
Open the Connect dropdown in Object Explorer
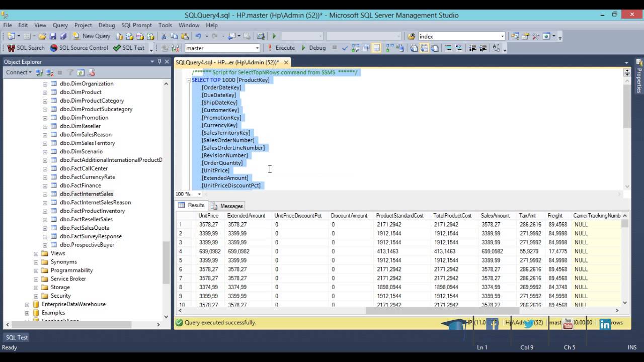coord(19,72)
